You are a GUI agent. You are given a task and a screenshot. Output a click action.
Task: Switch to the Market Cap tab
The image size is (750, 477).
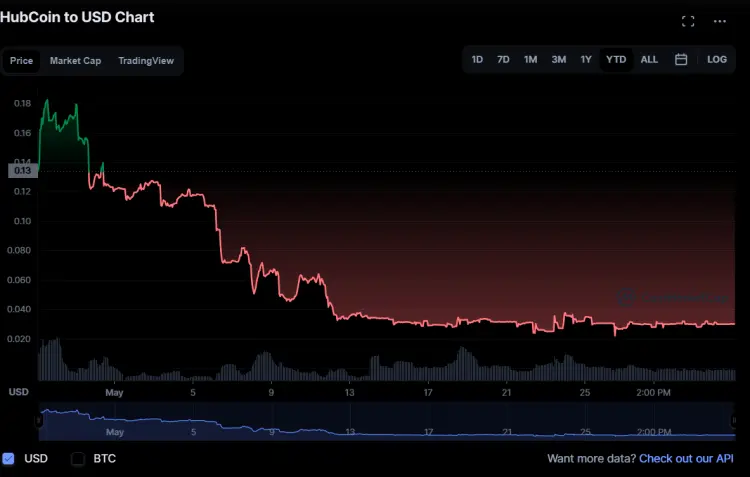click(x=76, y=61)
